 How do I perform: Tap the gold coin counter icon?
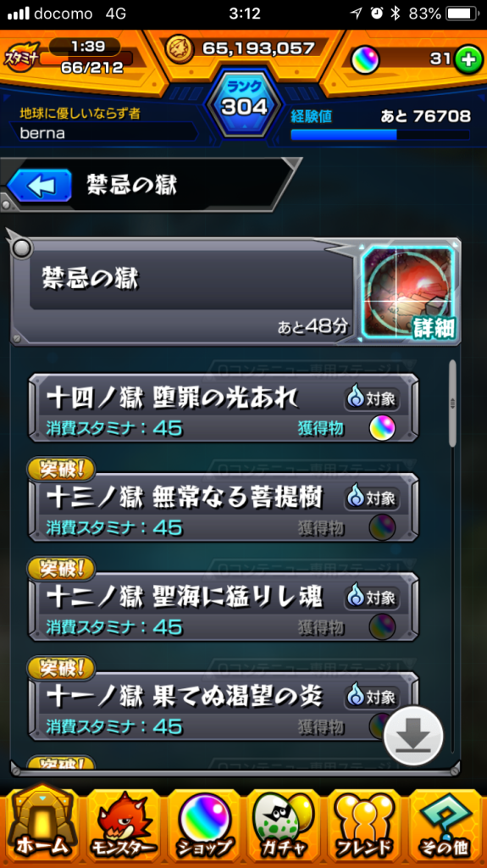tap(180, 48)
